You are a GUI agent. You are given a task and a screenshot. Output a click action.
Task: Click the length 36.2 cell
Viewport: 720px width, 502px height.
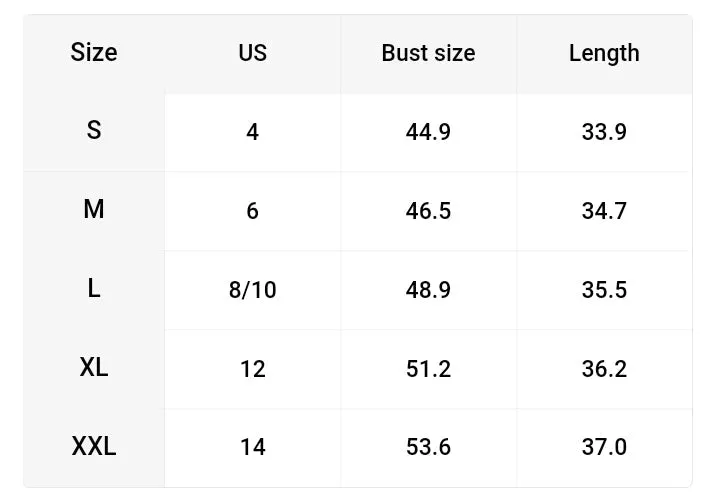pos(604,369)
